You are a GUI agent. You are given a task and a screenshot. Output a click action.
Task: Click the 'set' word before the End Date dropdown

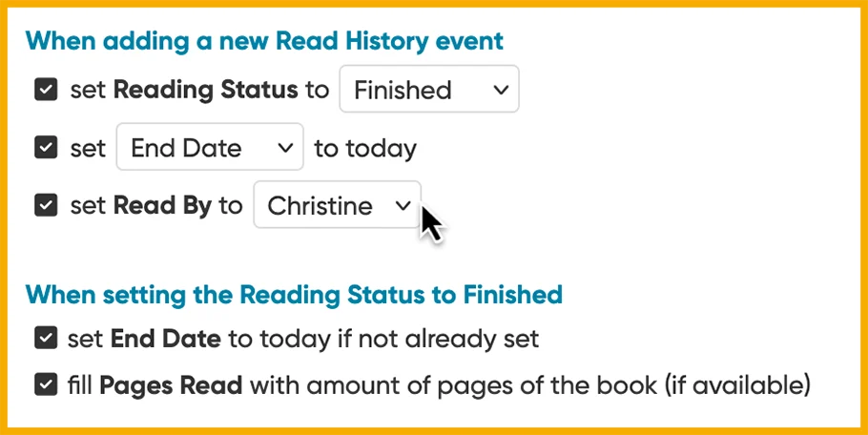[87, 149]
